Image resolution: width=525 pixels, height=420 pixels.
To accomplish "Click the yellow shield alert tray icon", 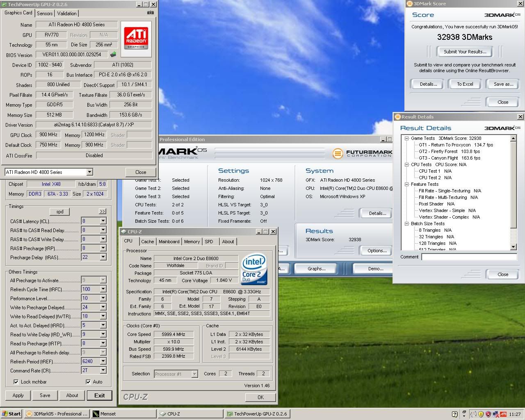I will (481, 414).
